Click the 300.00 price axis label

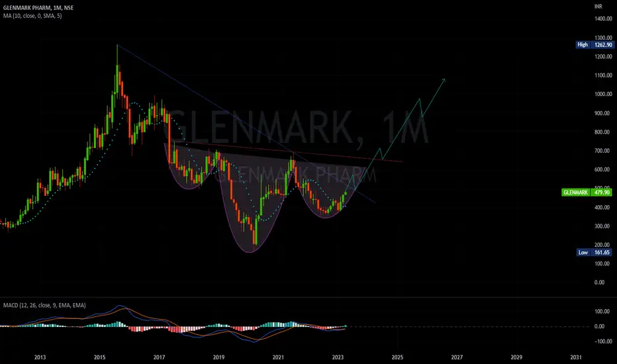(x=603, y=226)
